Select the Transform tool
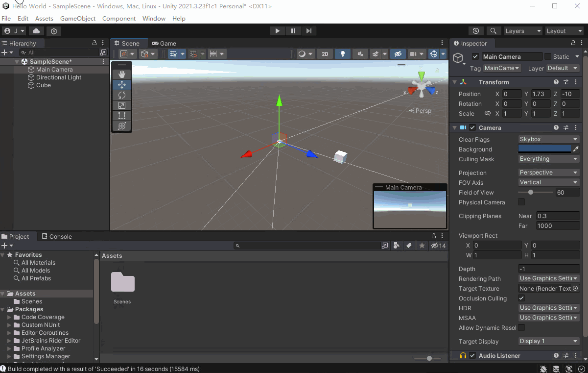 122,126
